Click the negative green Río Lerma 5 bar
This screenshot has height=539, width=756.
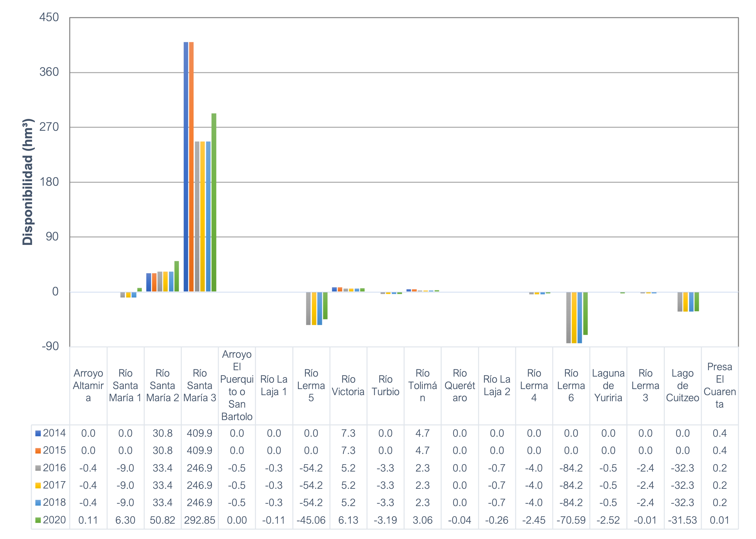(325, 305)
